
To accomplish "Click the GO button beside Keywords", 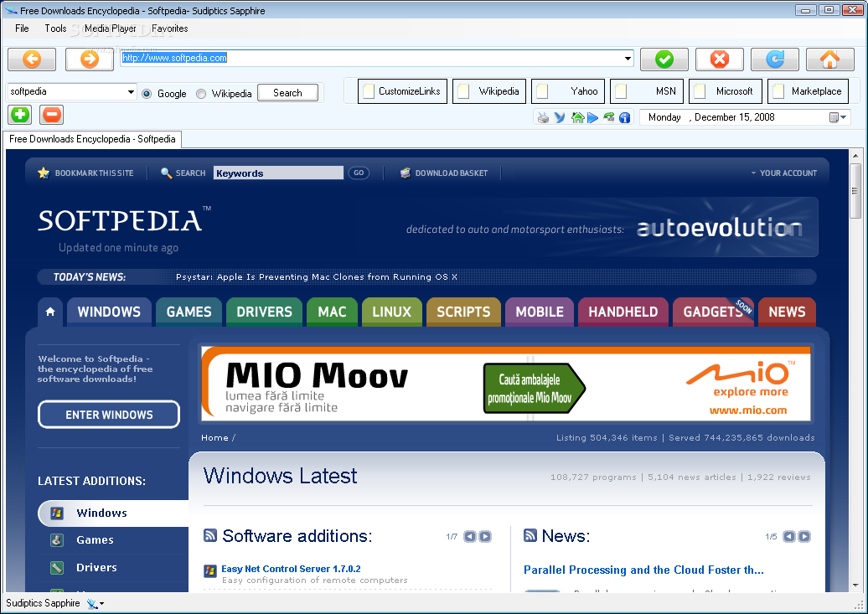I will click(359, 173).
